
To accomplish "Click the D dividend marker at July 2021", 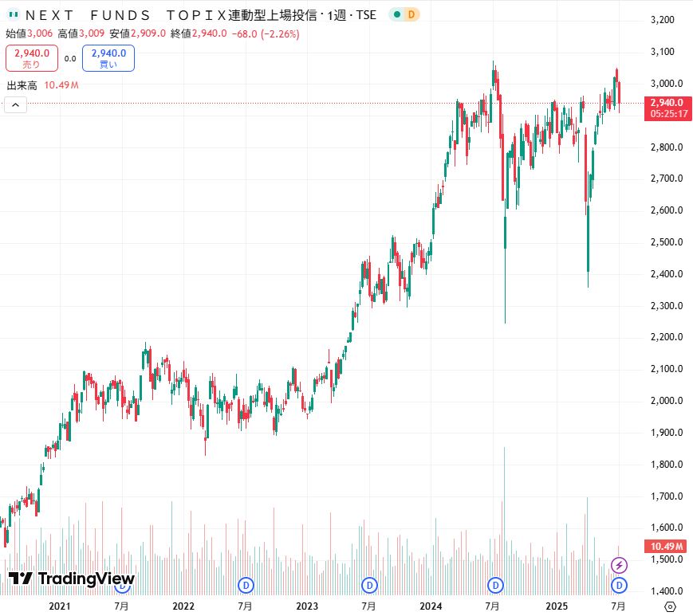I will pos(122,586).
